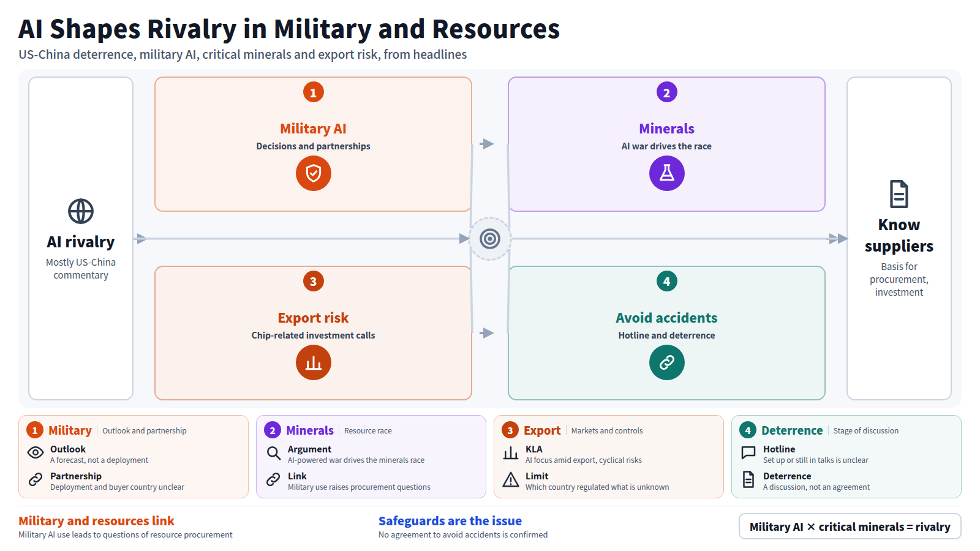The width and height of the screenshot is (980, 551).
Task: Click the AI rivalry heading
Action: (x=81, y=242)
